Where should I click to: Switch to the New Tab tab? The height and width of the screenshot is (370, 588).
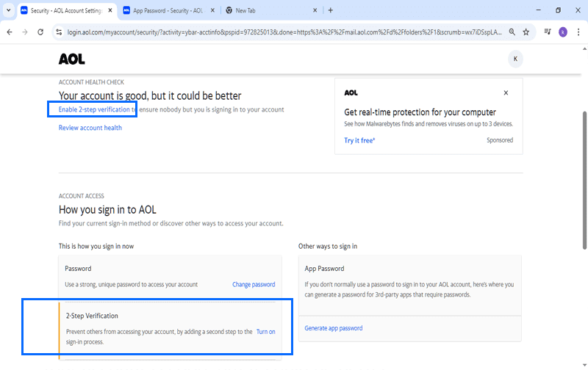coord(270,10)
